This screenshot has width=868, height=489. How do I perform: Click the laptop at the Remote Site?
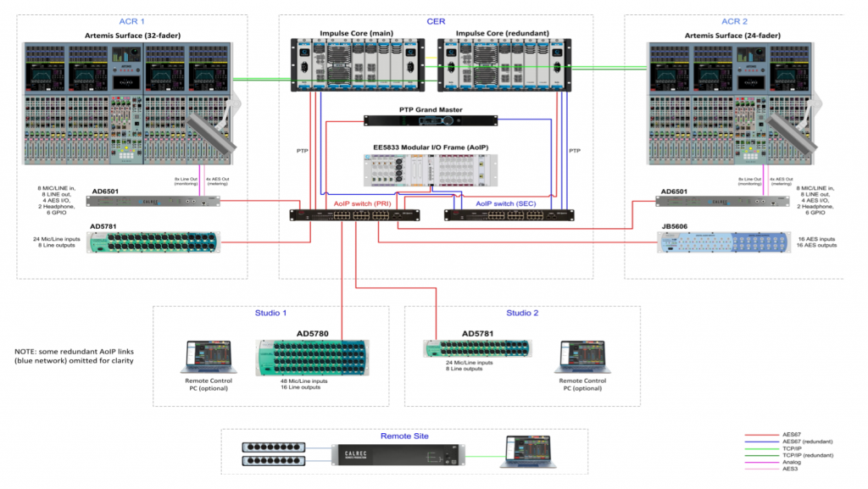pyautogui.click(x=528, y=452)
